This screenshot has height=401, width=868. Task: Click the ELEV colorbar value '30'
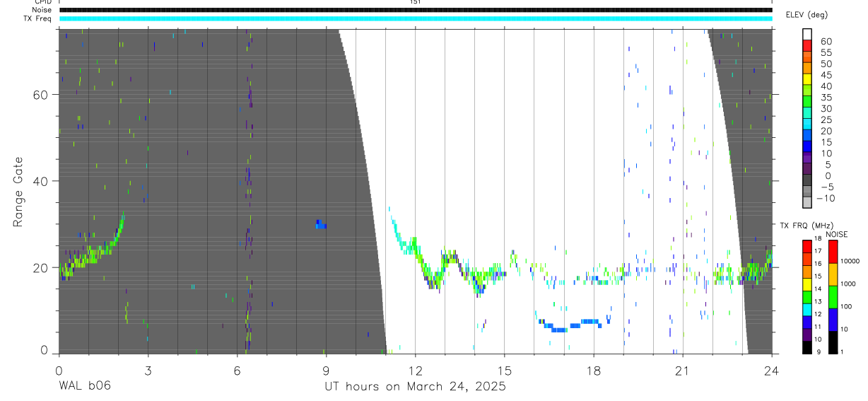pyautogui.click(x=826, y=108)
